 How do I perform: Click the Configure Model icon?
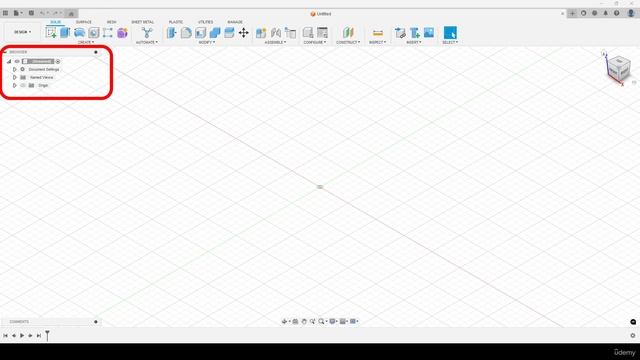pyautogui.click(x=308, y=33)
